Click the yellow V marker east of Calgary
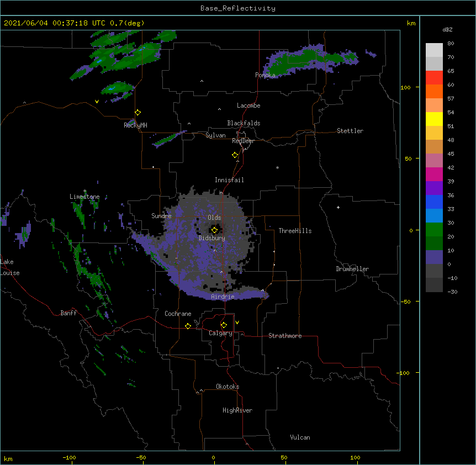This screenshot has width=476, height=465. pos(237,323)
